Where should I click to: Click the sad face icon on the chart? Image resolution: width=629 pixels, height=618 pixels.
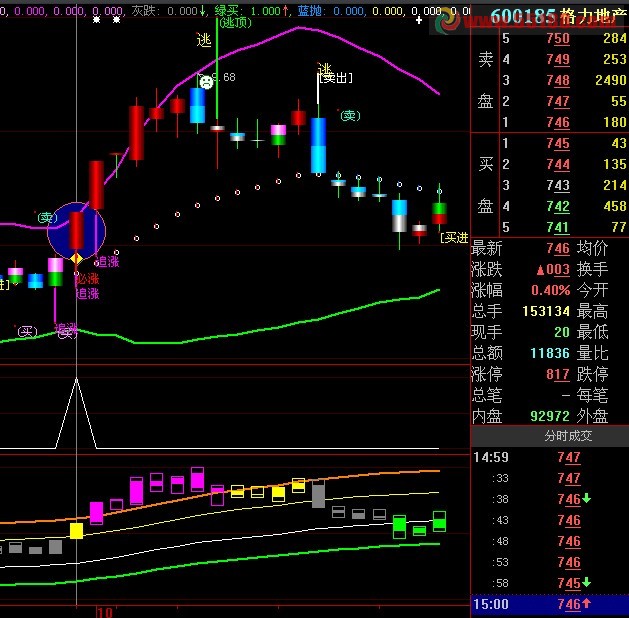pyautogui.click(x=206, y=82)
